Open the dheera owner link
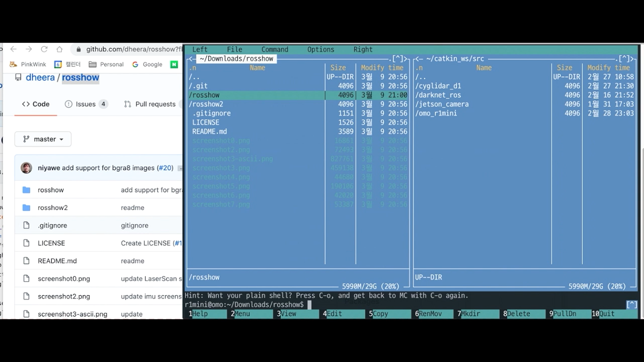644x362 pixels. click(40, 77)
